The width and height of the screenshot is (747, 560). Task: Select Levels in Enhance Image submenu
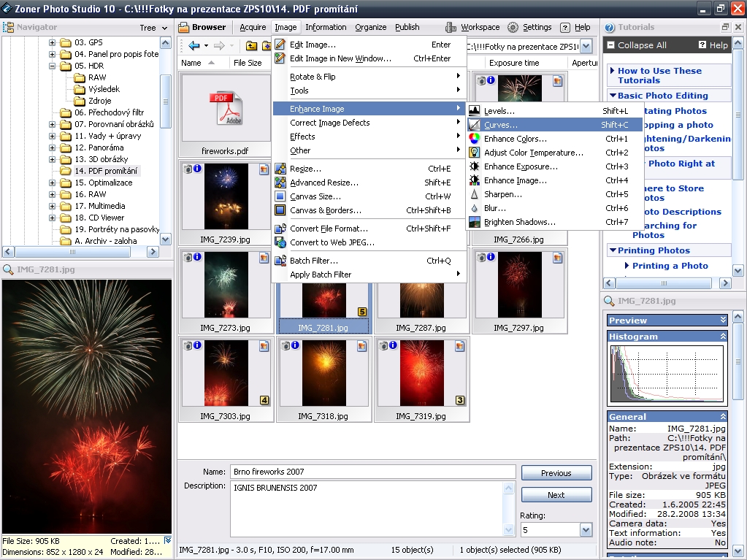coord(499,111)
